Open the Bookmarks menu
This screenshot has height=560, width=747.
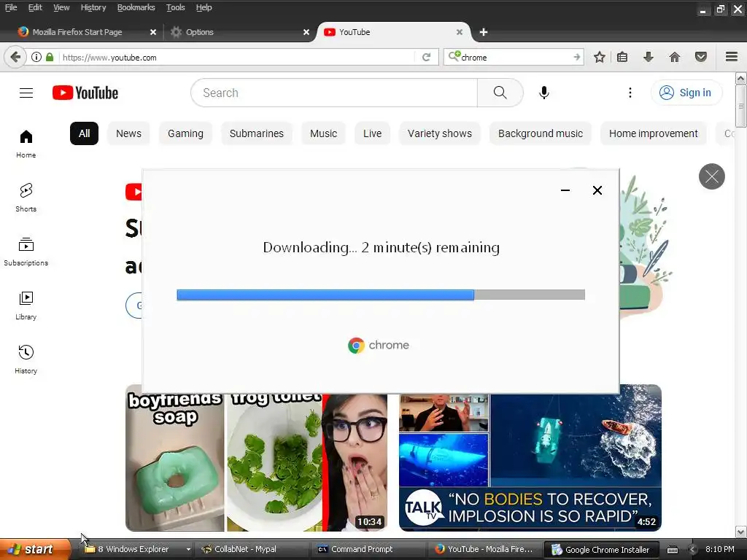136,7
